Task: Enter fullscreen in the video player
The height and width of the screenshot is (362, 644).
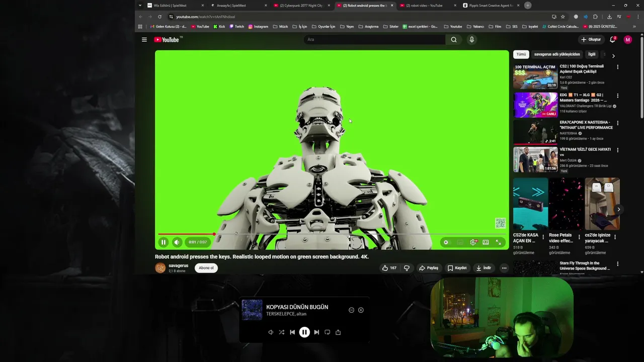Action: [x=499, y=242]
